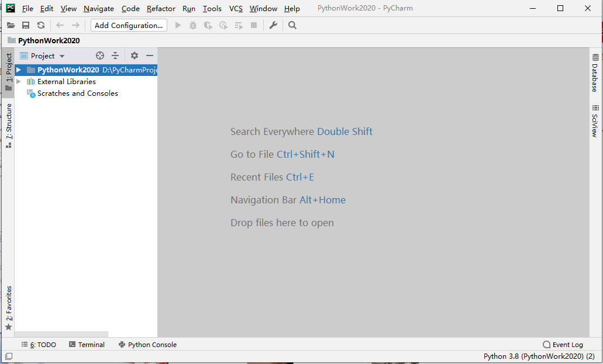Select PythonWork2020 root tree item
The width and height of the screenshot is (603, 364).
click(86, 70)
